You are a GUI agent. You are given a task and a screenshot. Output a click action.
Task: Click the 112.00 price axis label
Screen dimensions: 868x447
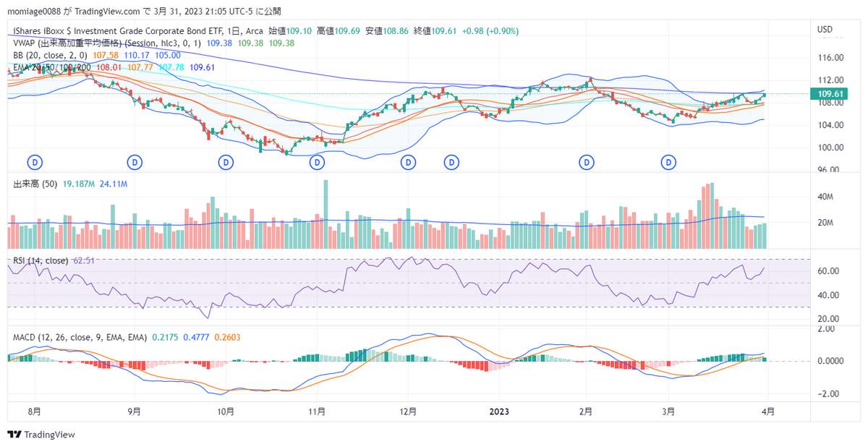click(830, 80)
